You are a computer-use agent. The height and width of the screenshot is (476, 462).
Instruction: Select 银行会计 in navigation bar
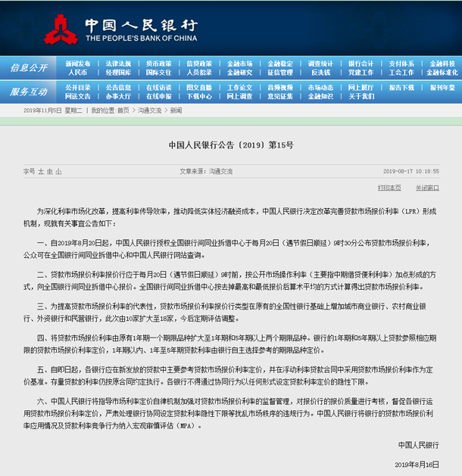click(x=361, y=64)
